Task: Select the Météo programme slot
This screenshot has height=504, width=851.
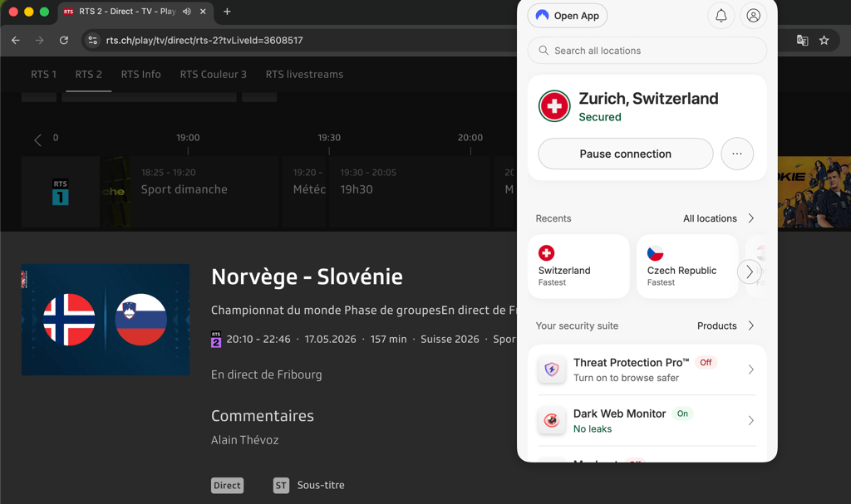Action: click(304, 192)
